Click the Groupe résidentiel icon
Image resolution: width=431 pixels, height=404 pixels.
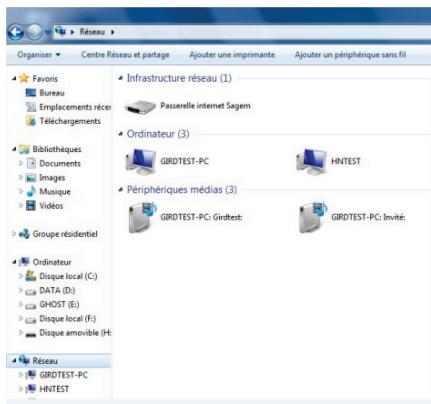coord(24,234)
